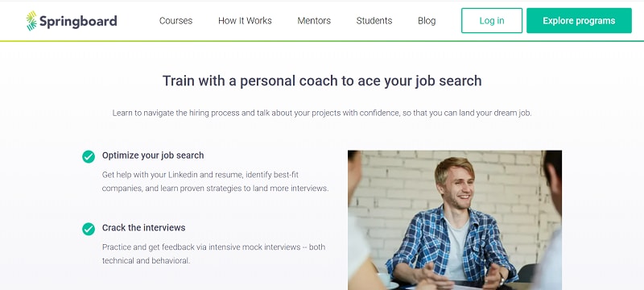Click the Explore programs button
Viewport: 644px width, 290px height.
(579, 20)
